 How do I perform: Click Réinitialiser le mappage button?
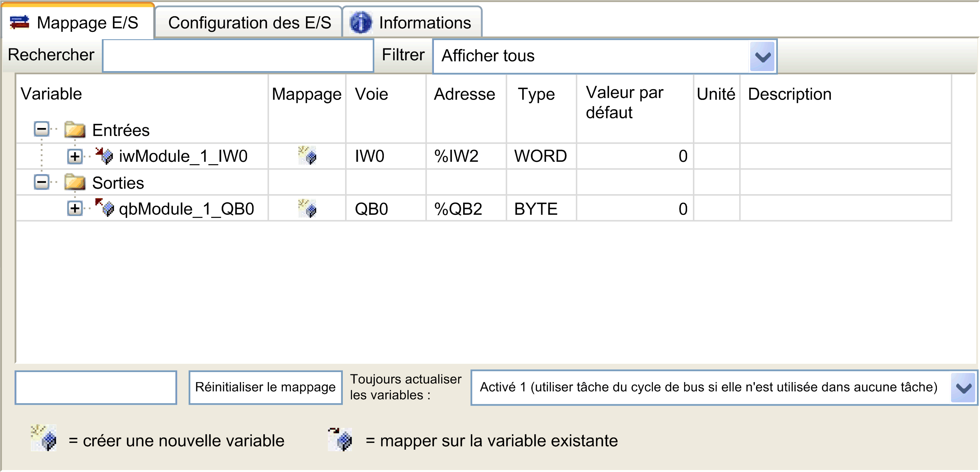(x=266, y=387)
